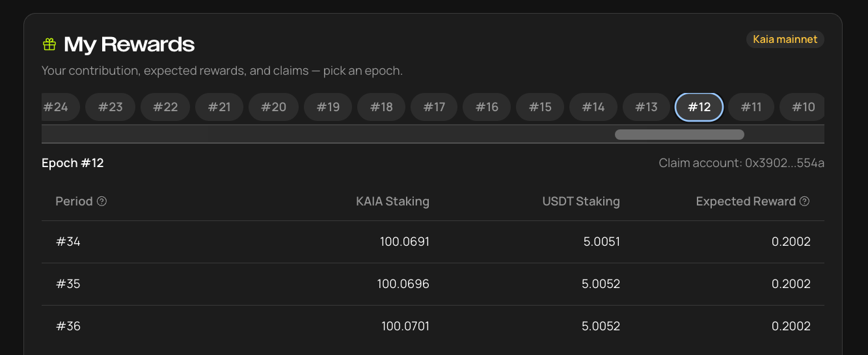Select epoch #23 chip
The height and width of the screenshot is (355, 868).
pyautogui.click(x=111, y=107)
